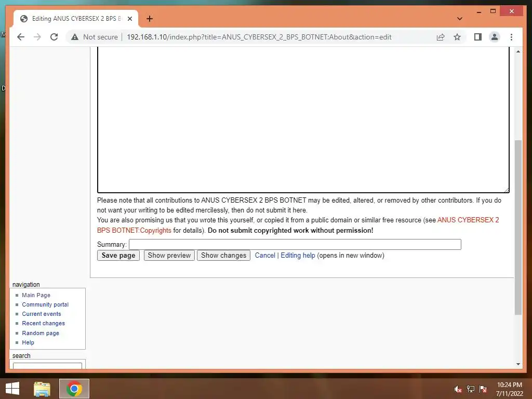This screenshot has height=399, width=532.
Task: Open Chrome three-dot menu
Action: (511, 37)
